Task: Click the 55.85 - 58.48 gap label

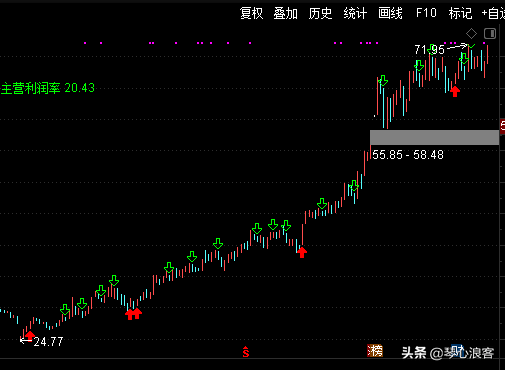Action: click(x=408, y=155)
